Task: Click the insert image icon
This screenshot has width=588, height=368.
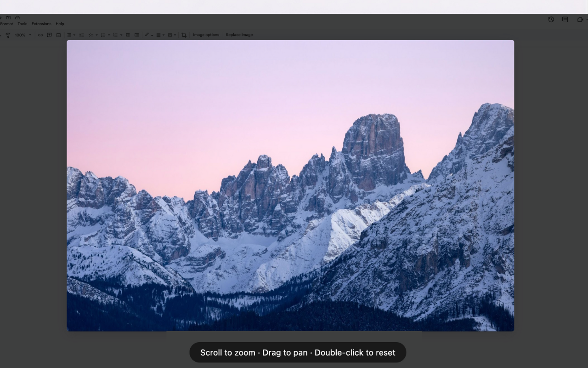Action: click(x=58, y=35)
